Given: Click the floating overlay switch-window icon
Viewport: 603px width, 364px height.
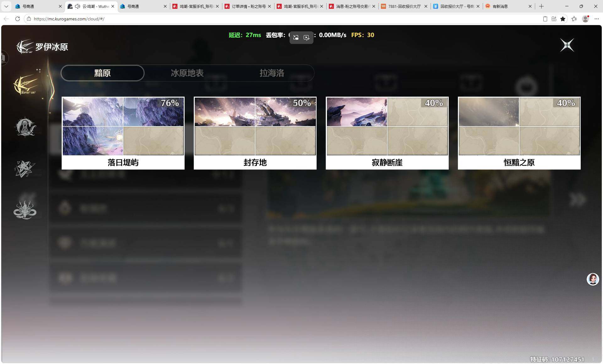Looking at the screenshot, I should click(x=296, y=38).
